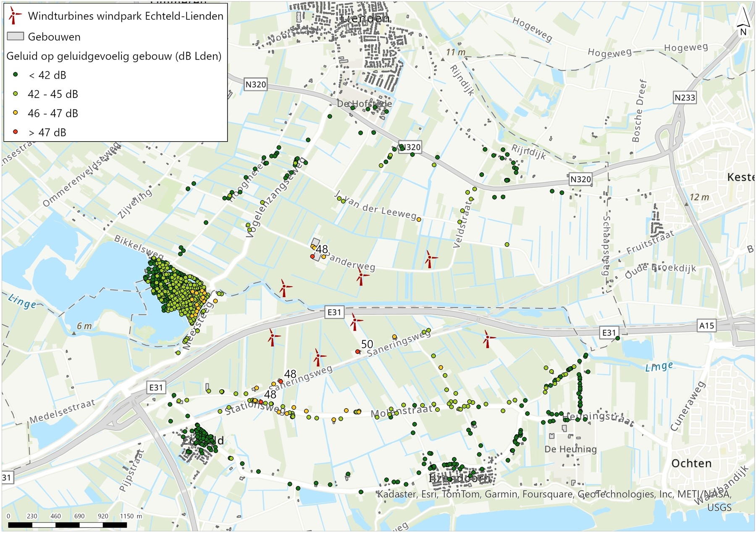Screen dimensions: 756x533
Task: Click the light green 42 - 45 dB legend dot
Action: 16,94
